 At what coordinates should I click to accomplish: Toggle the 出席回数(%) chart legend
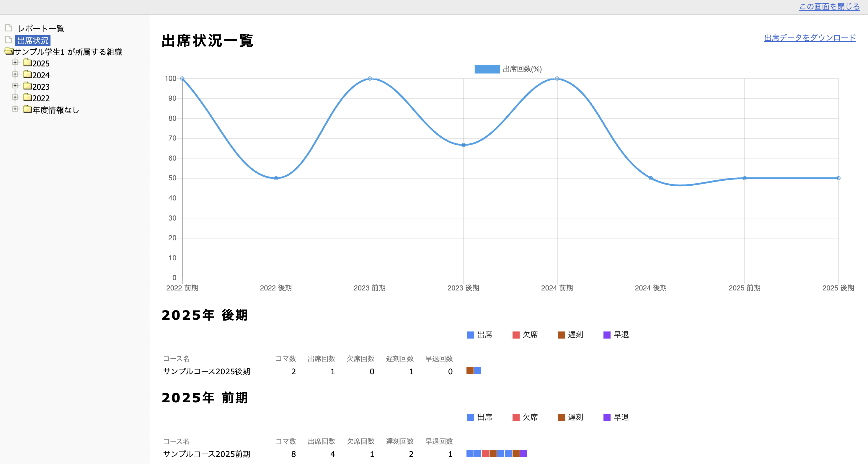point(508,69)
